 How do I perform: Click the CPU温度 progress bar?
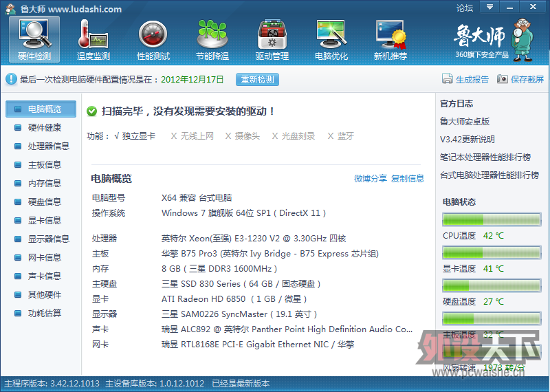(x=492, y=219)
